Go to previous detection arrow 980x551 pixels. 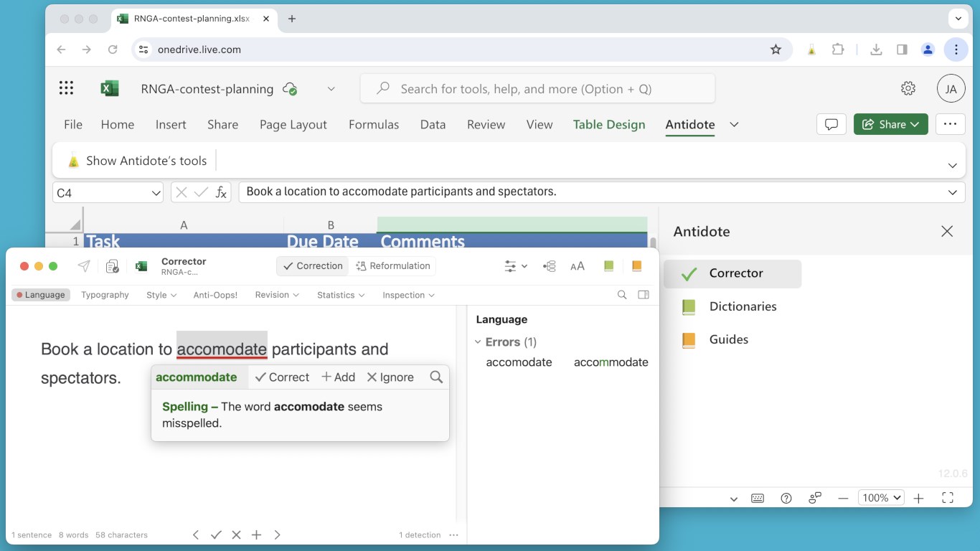(196, 534)
